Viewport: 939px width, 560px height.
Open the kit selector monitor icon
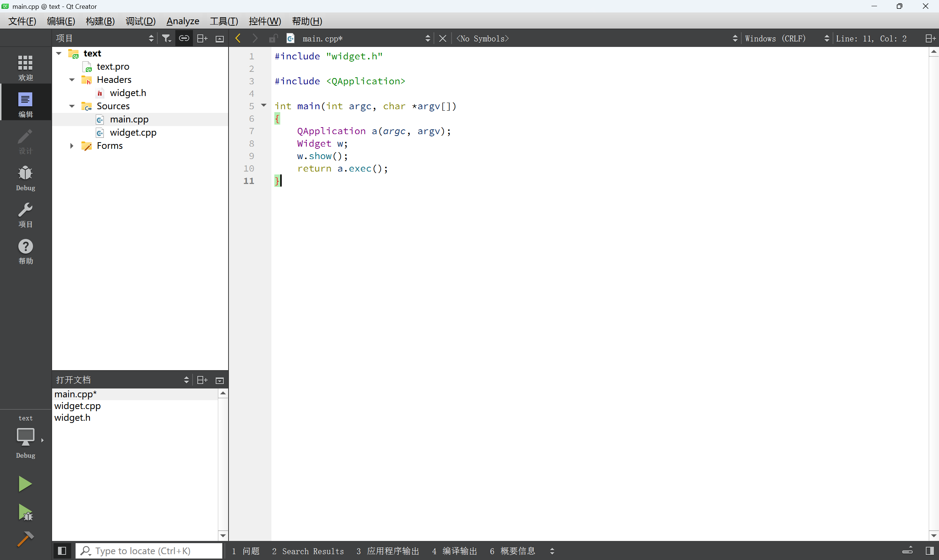(25, 438)
